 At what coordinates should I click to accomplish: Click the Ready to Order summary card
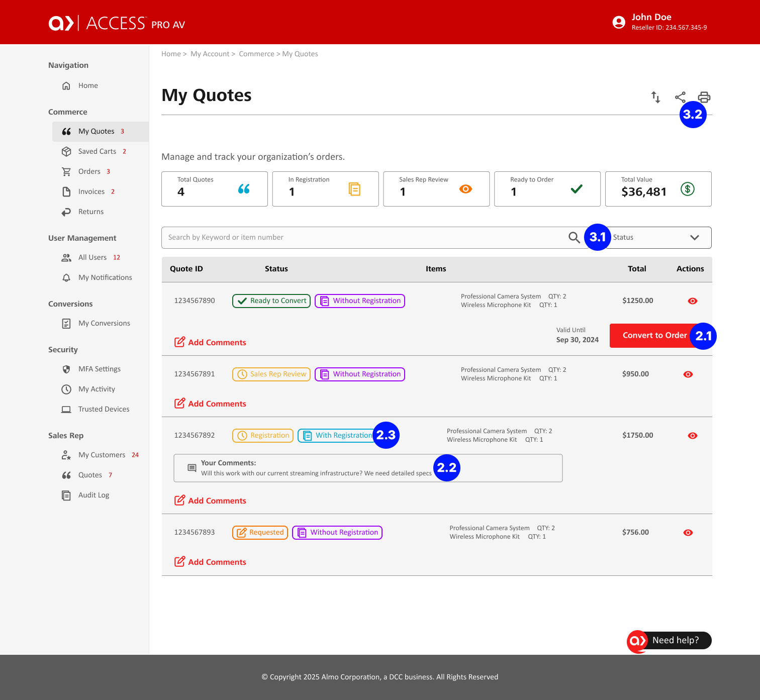pyautogui.click(x=547, y=189)
